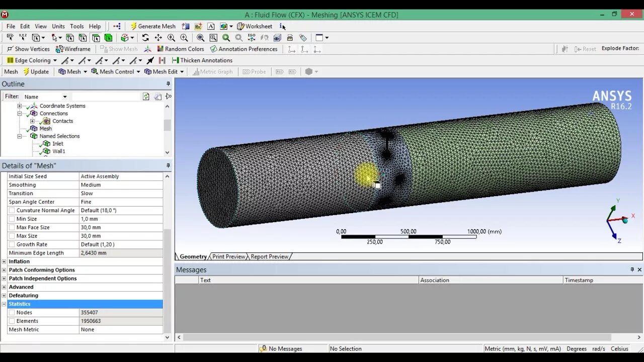
Task: Click the Zoom To Fit icon
Action: [x=200, y=38]
